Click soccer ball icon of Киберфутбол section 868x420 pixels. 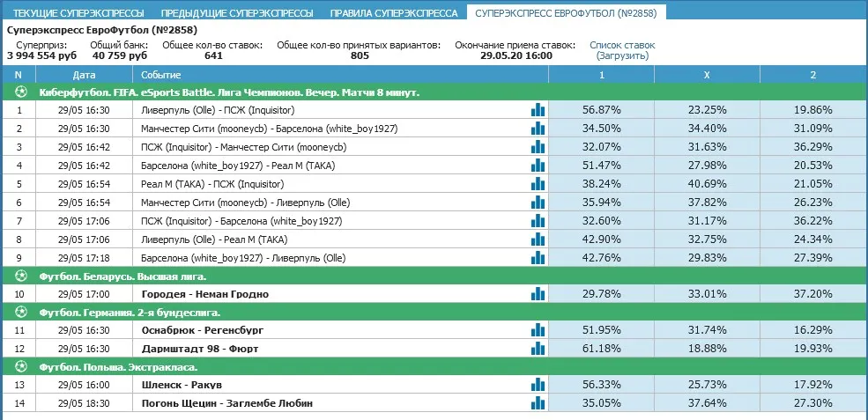[20, 92]
